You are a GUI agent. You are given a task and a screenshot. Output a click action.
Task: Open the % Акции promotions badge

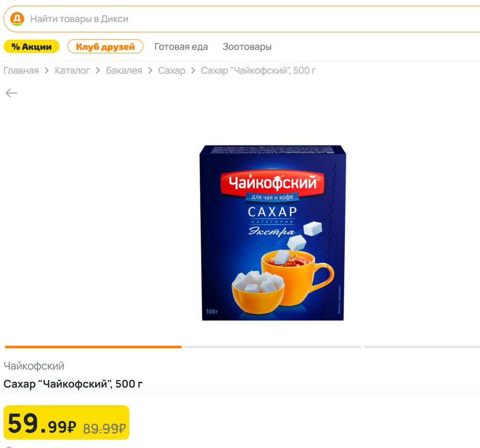(31, 46)
